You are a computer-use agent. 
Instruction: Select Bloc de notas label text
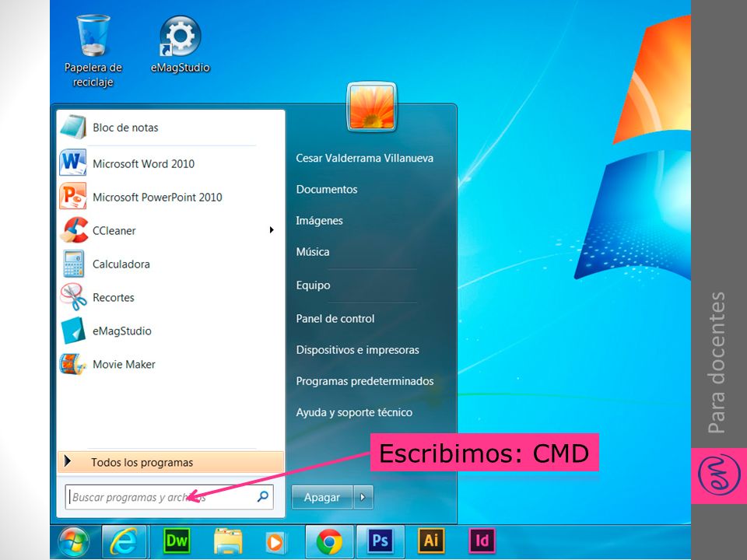125,128
